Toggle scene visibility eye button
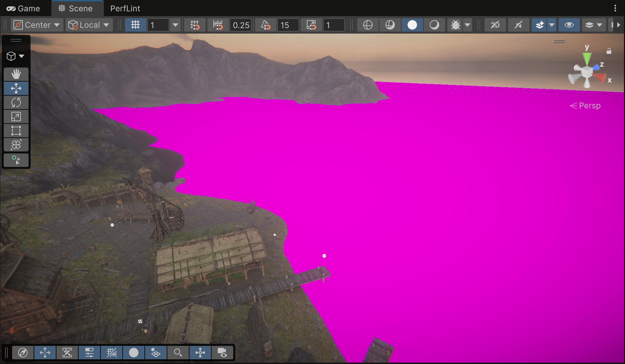Viewport: 625px width, 364px height. (x=569, y=25)
